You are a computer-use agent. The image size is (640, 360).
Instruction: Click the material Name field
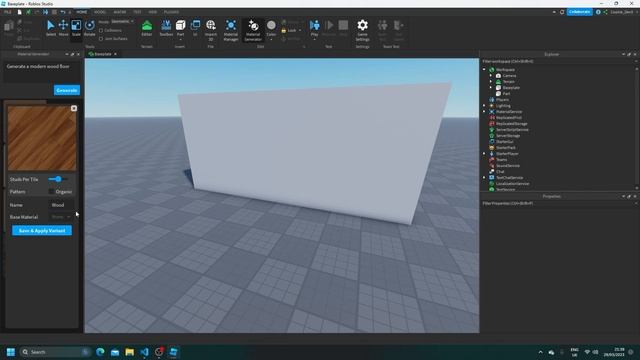pos(61,205)
